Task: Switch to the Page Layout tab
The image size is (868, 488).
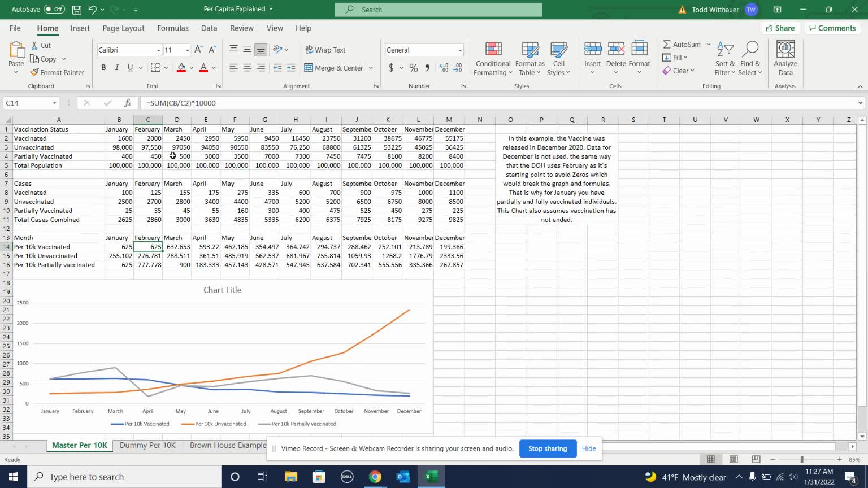Action: tap(123, 28)
